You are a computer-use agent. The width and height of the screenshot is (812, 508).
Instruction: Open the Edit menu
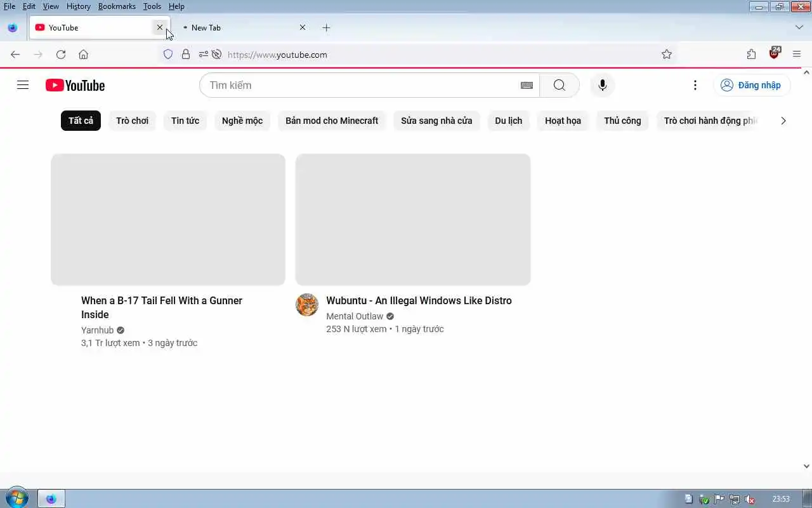point(29,6)
